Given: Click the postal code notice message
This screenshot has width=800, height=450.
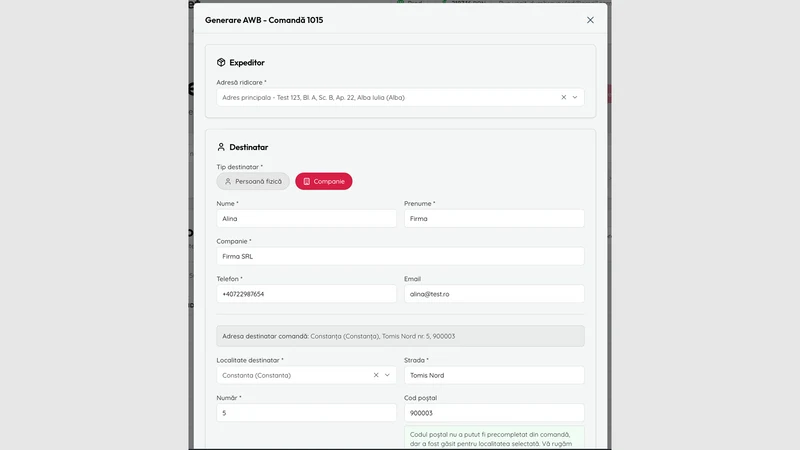Looking at the screenshot, I should click(x=494, y=439).
